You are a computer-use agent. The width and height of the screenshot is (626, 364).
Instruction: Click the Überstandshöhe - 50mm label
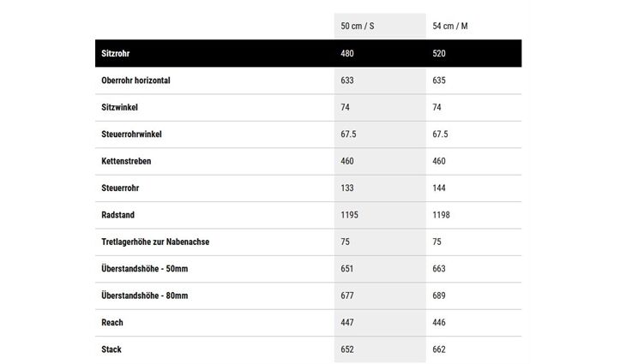coord(145,269)
